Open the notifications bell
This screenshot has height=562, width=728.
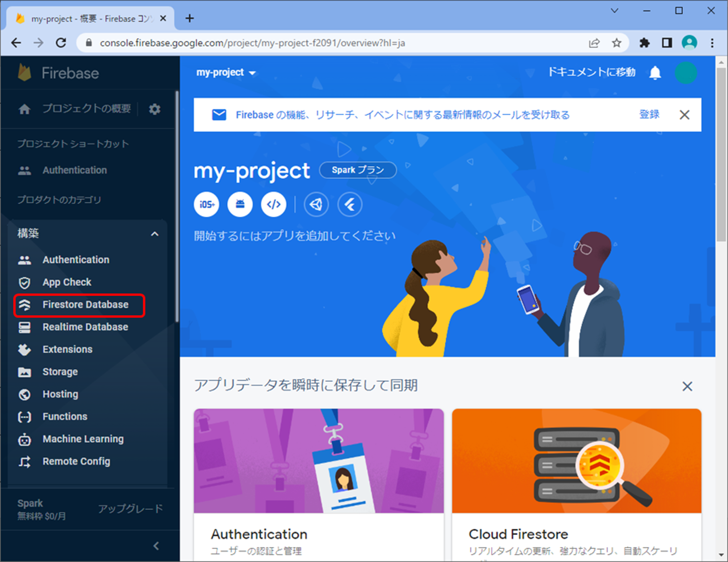click(x=655, y=73)
